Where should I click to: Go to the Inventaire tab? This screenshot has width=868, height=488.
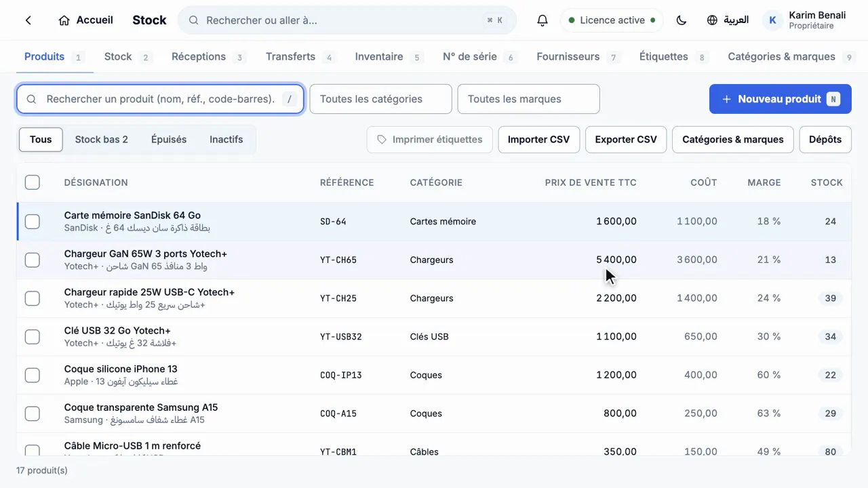(389, 57)
